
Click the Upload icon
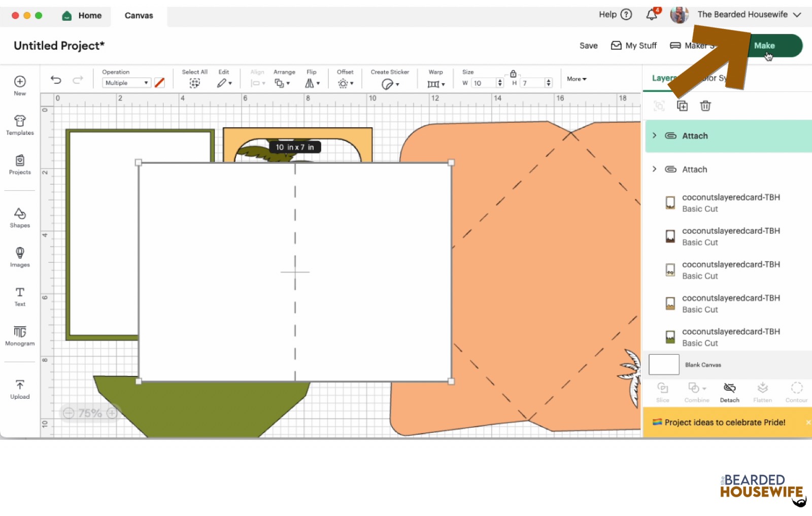[20, 389]
